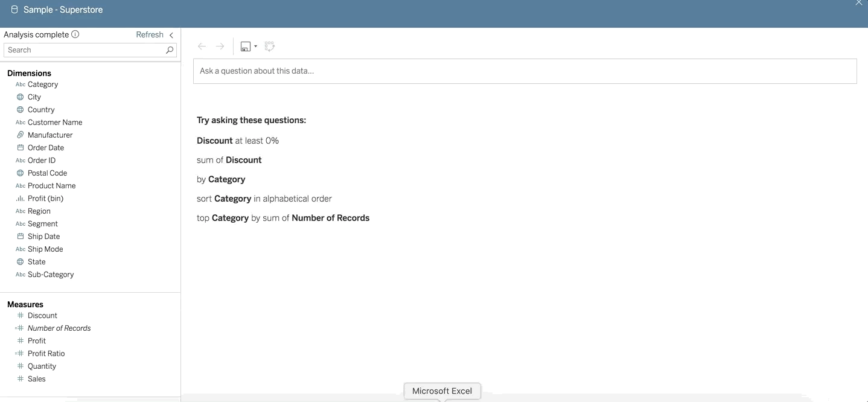
Task: Click the info icon beside Analysis complete
Action: click(x=75, y=34)
